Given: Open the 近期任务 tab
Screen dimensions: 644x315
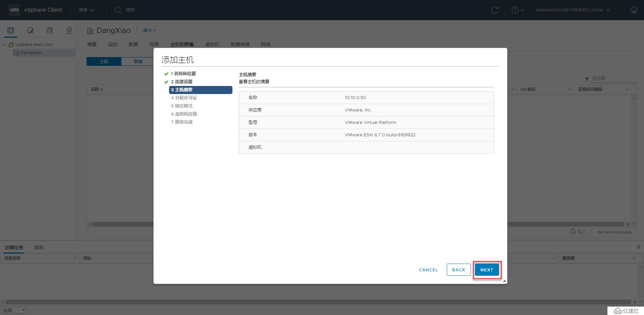Looking at the screenshot, I should (x=14, y=248).
